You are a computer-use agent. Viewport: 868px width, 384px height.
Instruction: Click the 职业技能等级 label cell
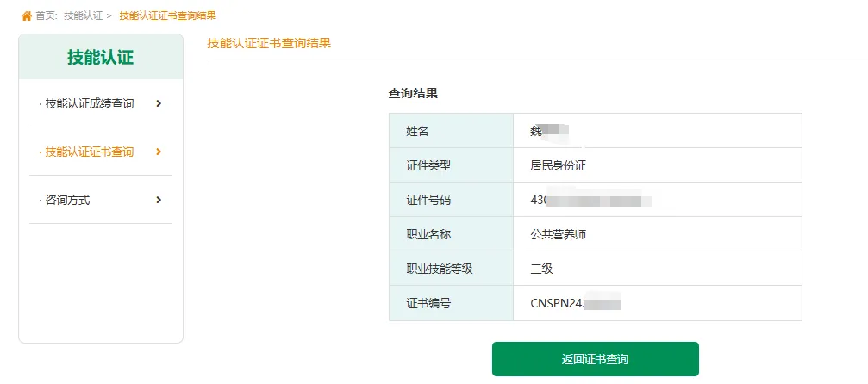tap(440, 269)
